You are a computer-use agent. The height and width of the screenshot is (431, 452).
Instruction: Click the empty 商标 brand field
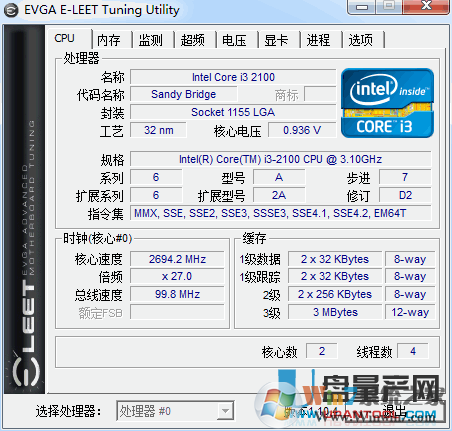pyautogui.click(x=320, y=94)
